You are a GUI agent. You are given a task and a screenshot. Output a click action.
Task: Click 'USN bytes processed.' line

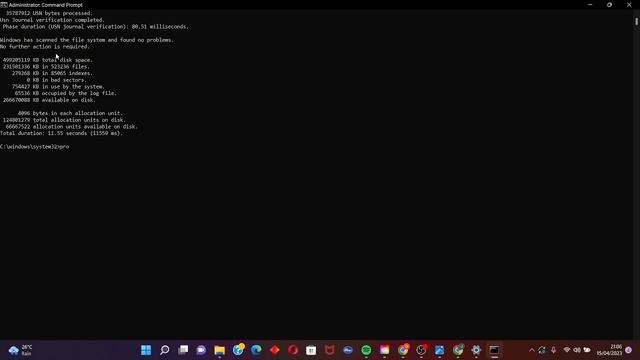(49, 13)
